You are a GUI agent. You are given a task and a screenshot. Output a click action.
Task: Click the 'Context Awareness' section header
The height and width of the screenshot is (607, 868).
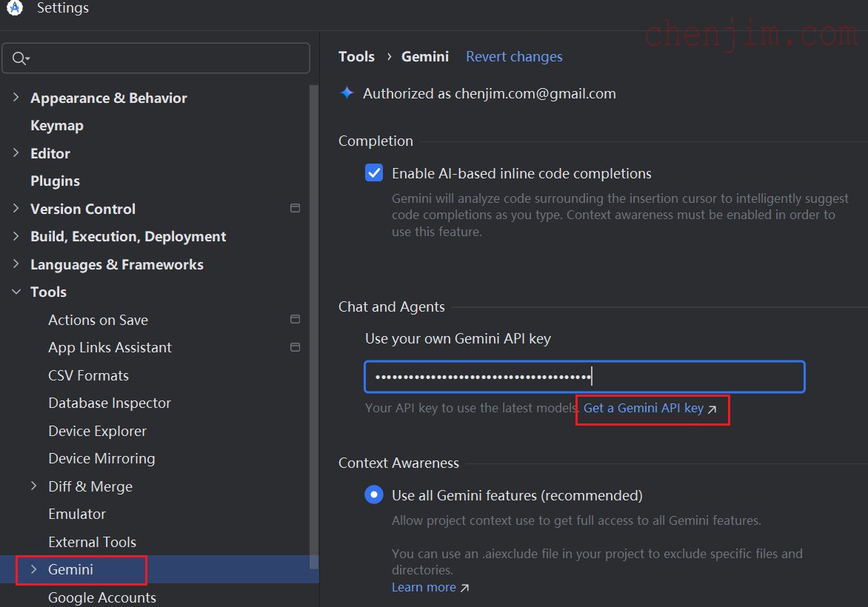[x=398, y=463]
